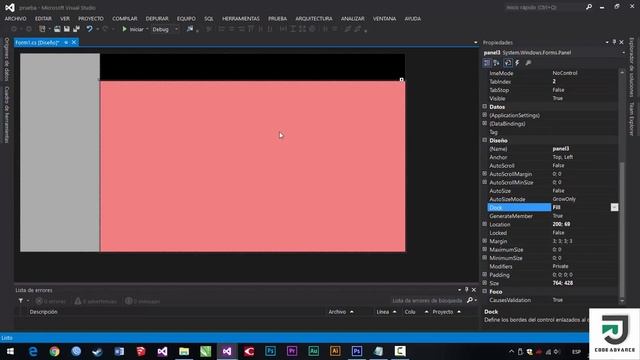Viewport: 640px width, 360px height.
Task: Open Microsoft Edge from the taskbar
Action: 33,351
